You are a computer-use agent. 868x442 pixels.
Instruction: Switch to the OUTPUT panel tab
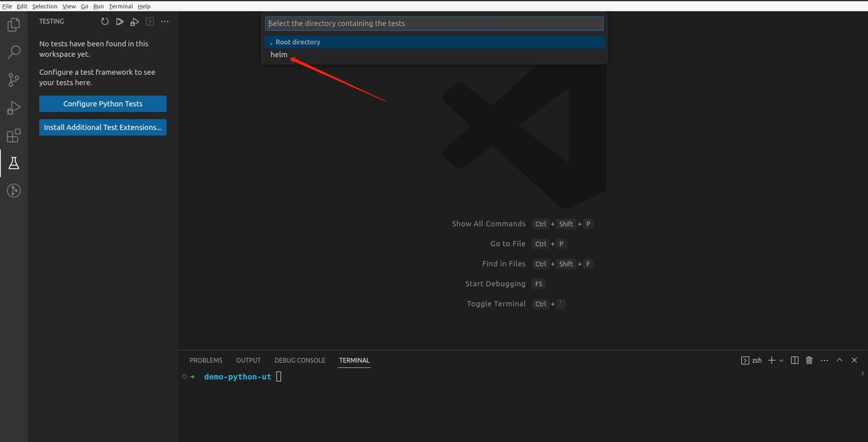(x=248, y=360)
